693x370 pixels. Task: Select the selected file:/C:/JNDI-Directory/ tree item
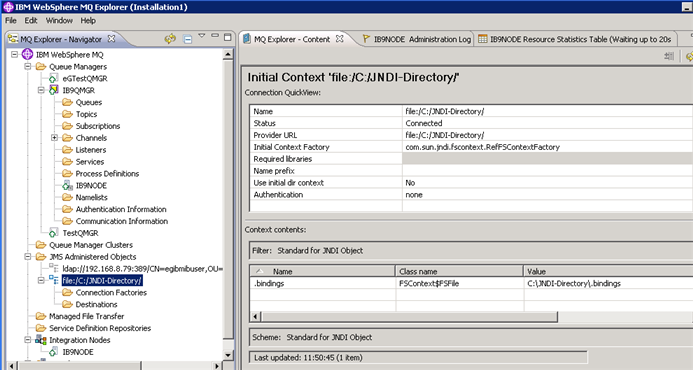click(x=102, y=281)
